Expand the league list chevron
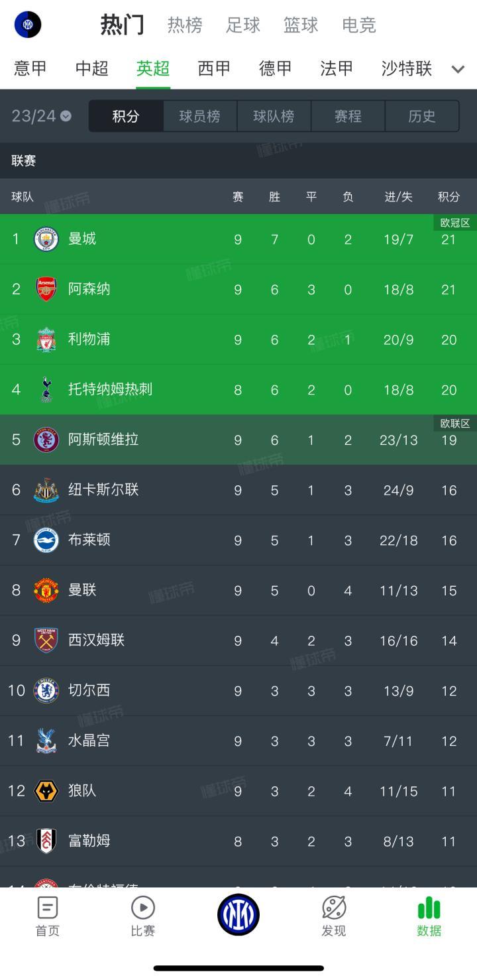The height and width of the screenshot is (980, 477). (457, 69)
